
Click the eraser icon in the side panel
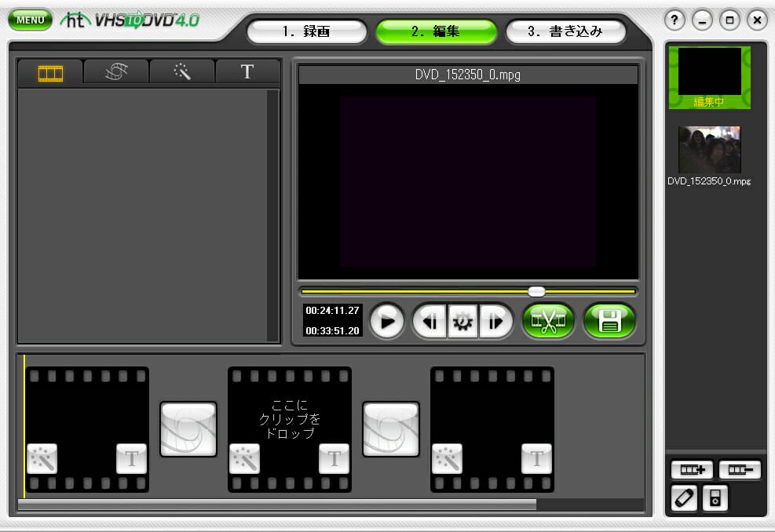click(x=685, y=498)
